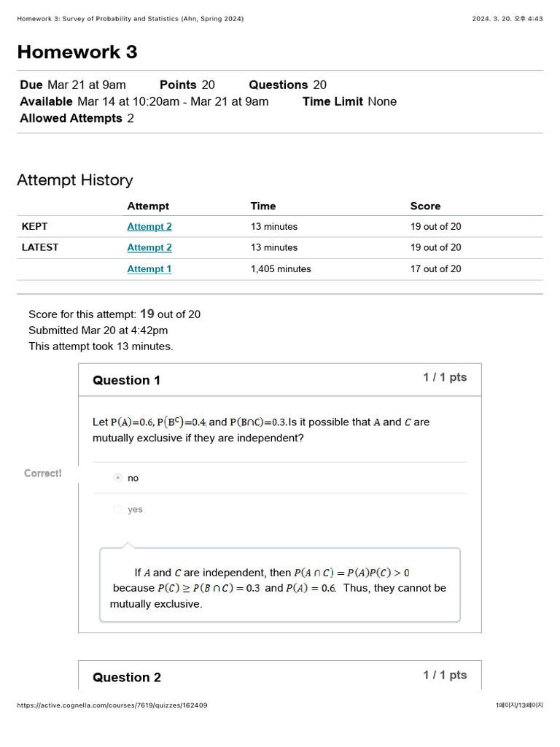The image size is (560, 747).
Task: Click the "17 out of 20" score cell
Action: pos(435,269)
